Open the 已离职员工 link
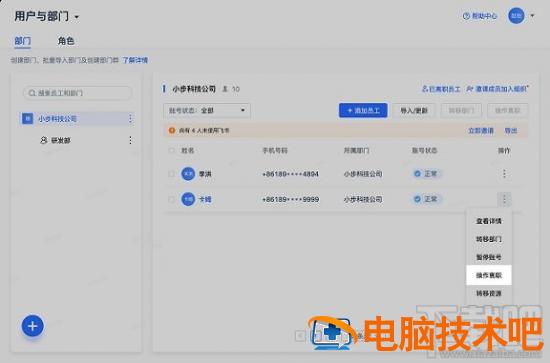 (x=441, y=89)
